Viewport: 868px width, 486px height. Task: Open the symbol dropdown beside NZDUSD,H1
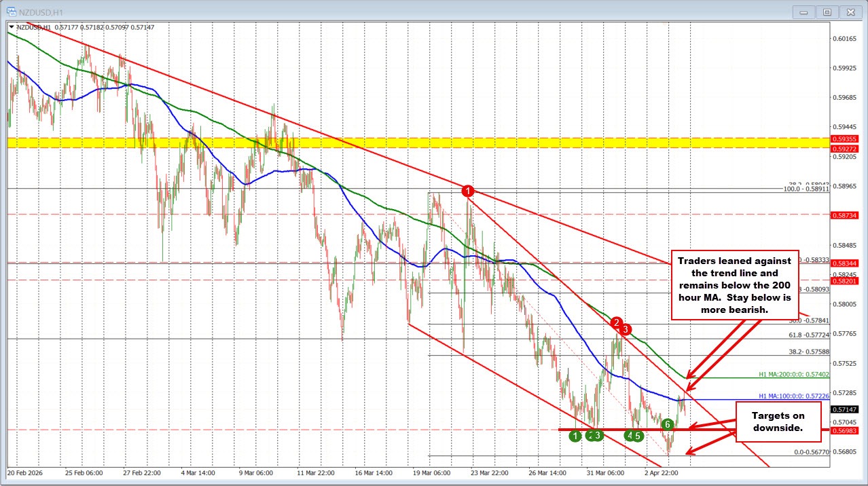(11, 28)
